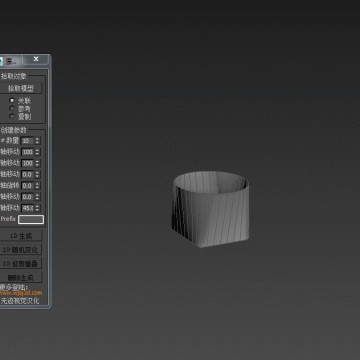
Task: Select the 关联 radio option
Action: [x=12, y=100]
